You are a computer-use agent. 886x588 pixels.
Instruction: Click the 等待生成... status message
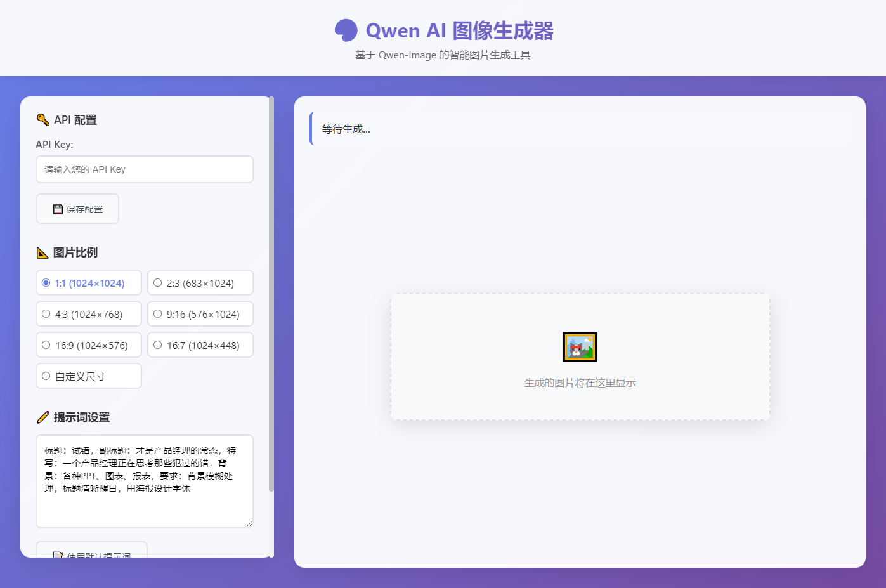coord(346,129)
